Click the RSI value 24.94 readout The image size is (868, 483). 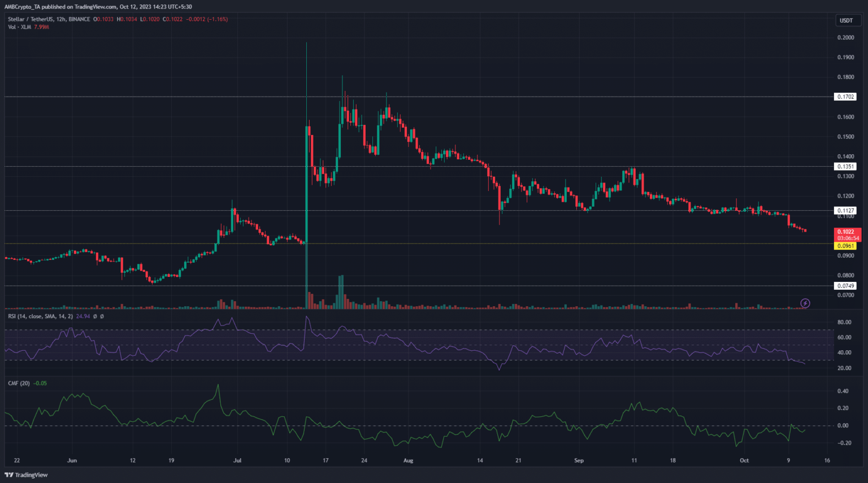pyautogui.click(x=83, y=316)
